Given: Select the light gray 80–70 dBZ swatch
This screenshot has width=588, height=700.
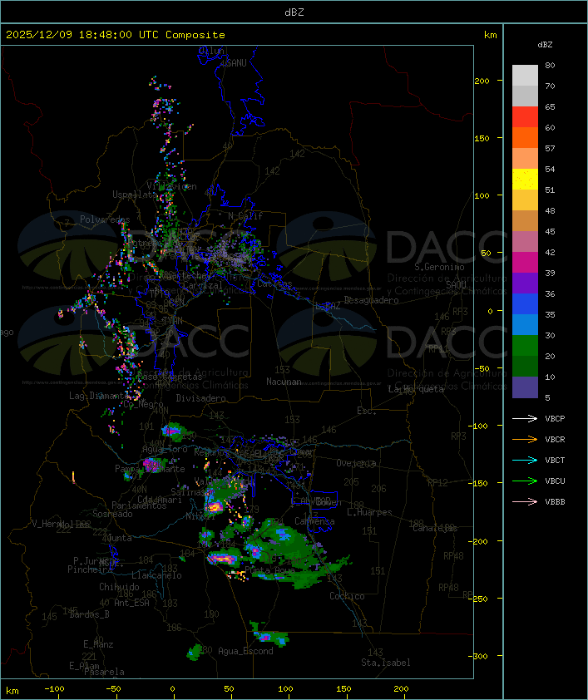Looking at the screenshot, I should click(x=525, y=75).
